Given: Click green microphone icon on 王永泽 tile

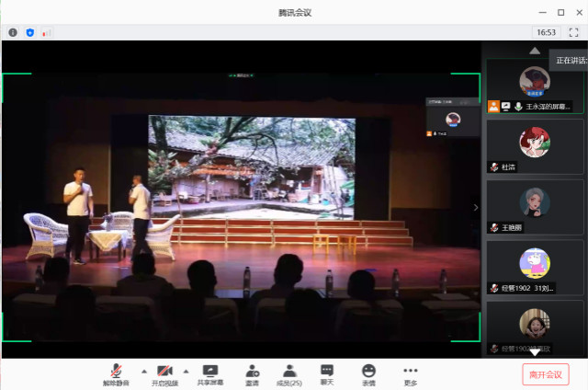Looking at the screenshot, I should coord(518,107).
